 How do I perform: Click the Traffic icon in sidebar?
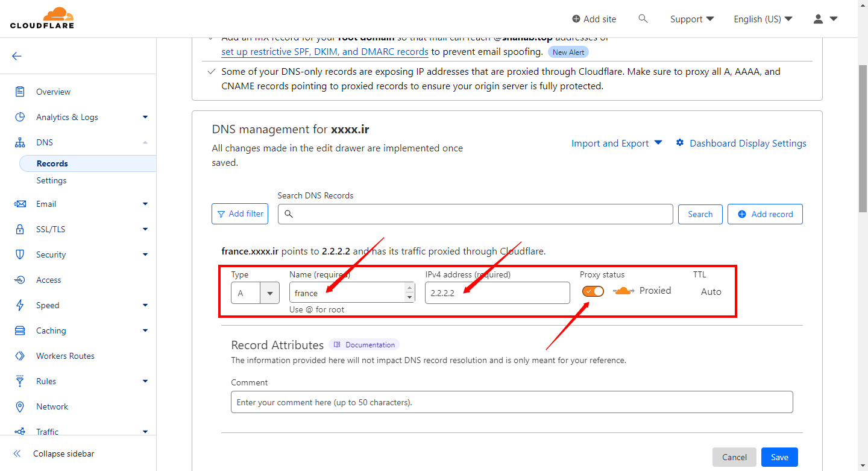(x=20, y=432)
